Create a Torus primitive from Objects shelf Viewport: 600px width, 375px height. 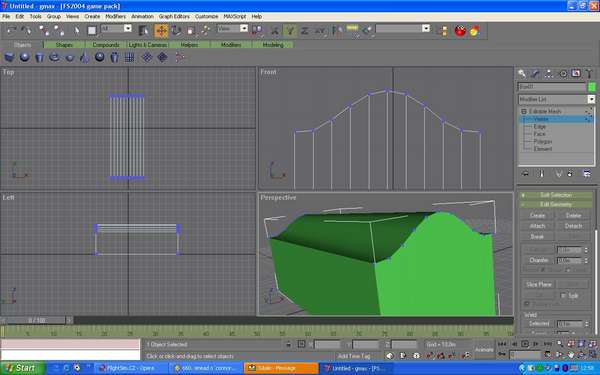(54, 57)
